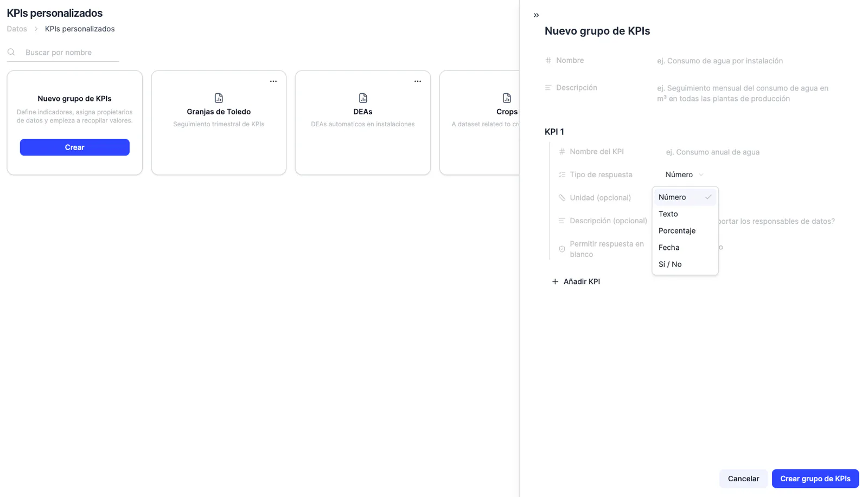Go to Datos in the breadcrumb
868x497 pixels.
pyautogui.click(x=17, y=29)
